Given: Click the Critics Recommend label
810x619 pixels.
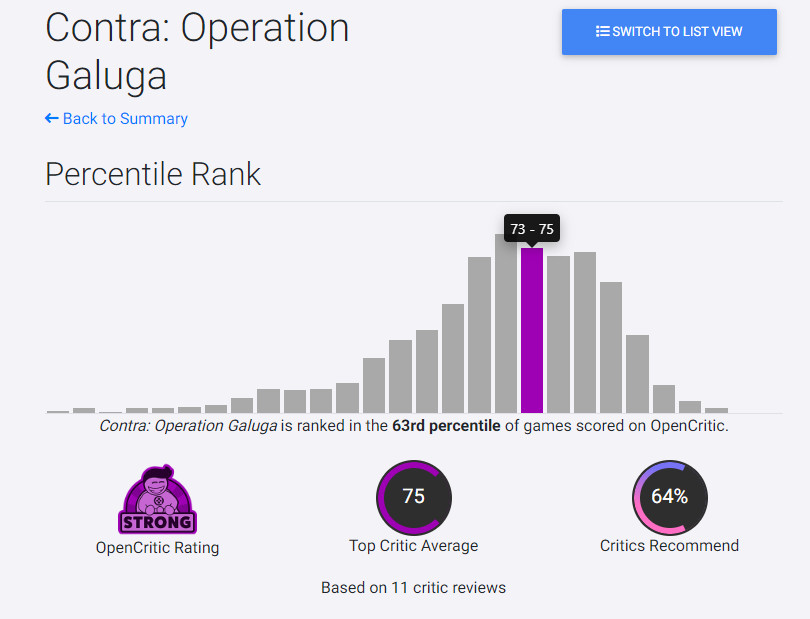Looking at the screenshot, I should tap(669, 546).
